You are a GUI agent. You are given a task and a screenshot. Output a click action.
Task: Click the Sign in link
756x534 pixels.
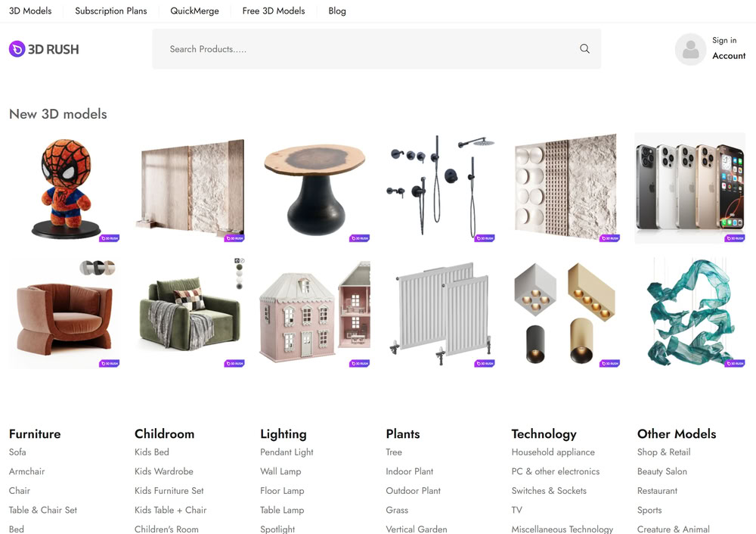(724, 41)
